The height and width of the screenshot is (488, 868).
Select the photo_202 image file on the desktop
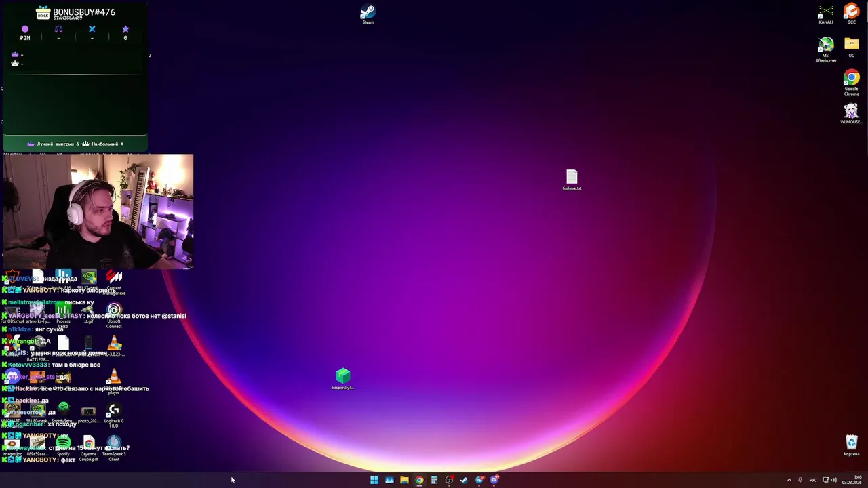(x=88, y=413)
